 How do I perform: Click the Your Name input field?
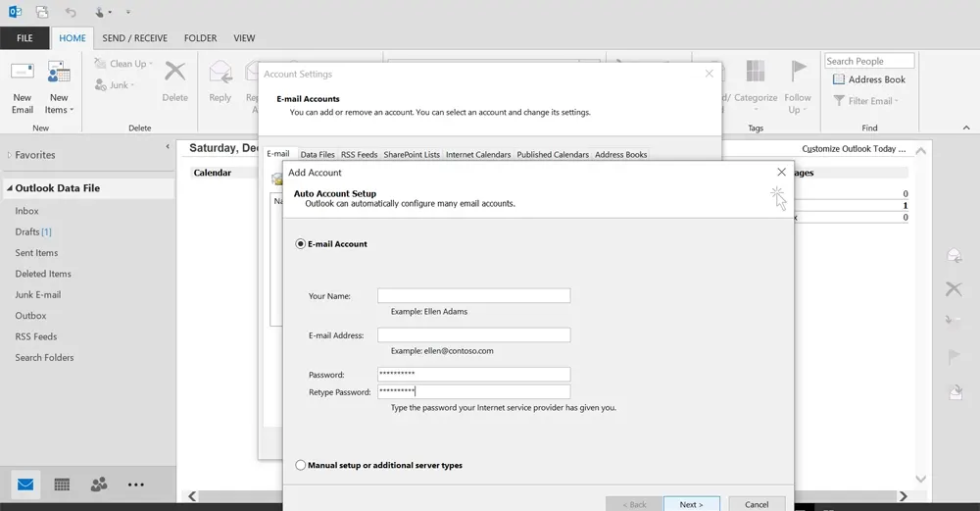(473, 296)
